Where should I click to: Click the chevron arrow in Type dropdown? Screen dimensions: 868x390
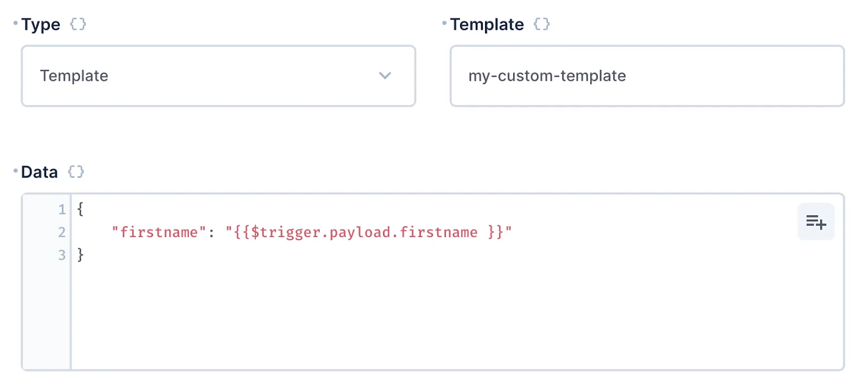pyautogui.click(x=385, y=76)
